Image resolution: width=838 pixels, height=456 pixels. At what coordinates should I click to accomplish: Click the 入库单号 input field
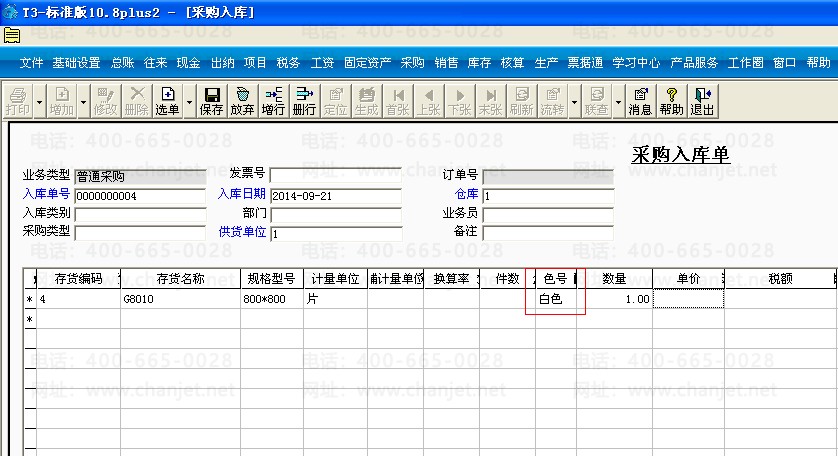point(140,196)
